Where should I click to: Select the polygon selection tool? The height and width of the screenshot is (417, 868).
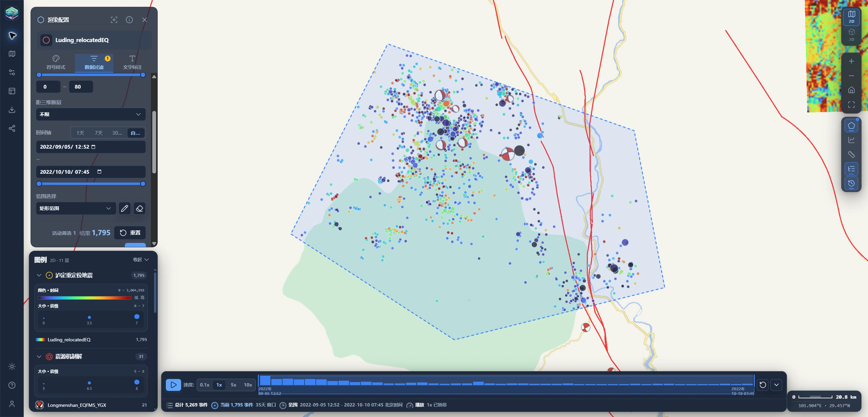click(851, 126)
